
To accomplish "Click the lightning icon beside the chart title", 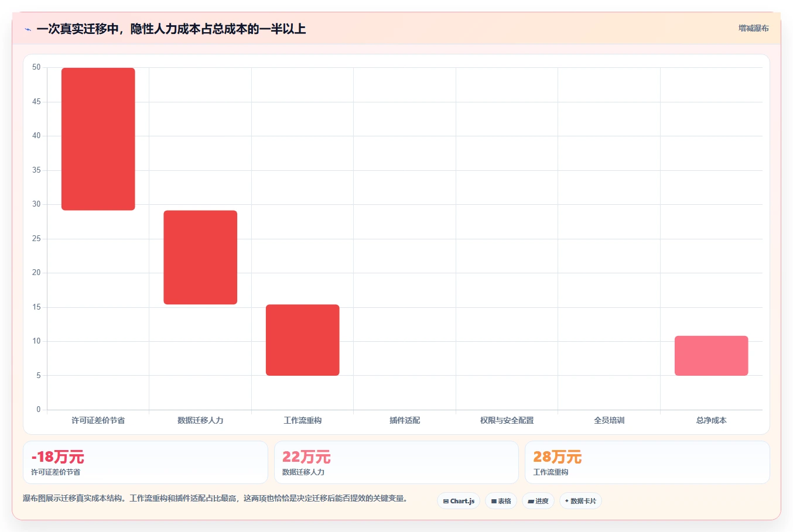I will (28, 29).
